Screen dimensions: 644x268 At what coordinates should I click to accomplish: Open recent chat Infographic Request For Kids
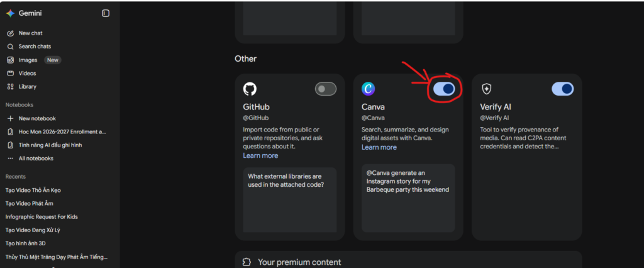click(42, 216)
